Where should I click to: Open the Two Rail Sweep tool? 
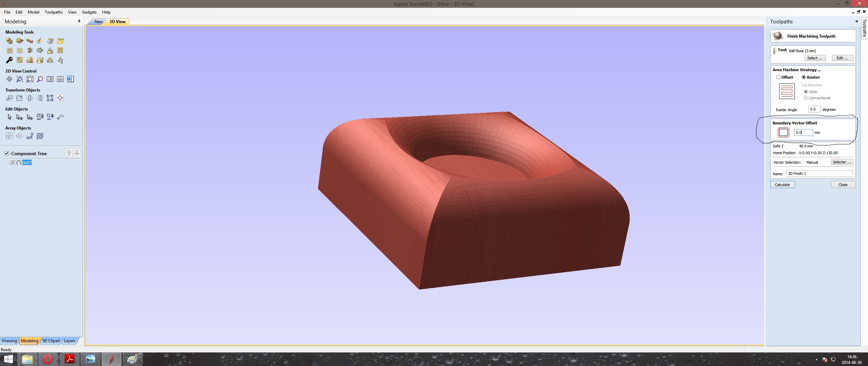click(19, 41)
